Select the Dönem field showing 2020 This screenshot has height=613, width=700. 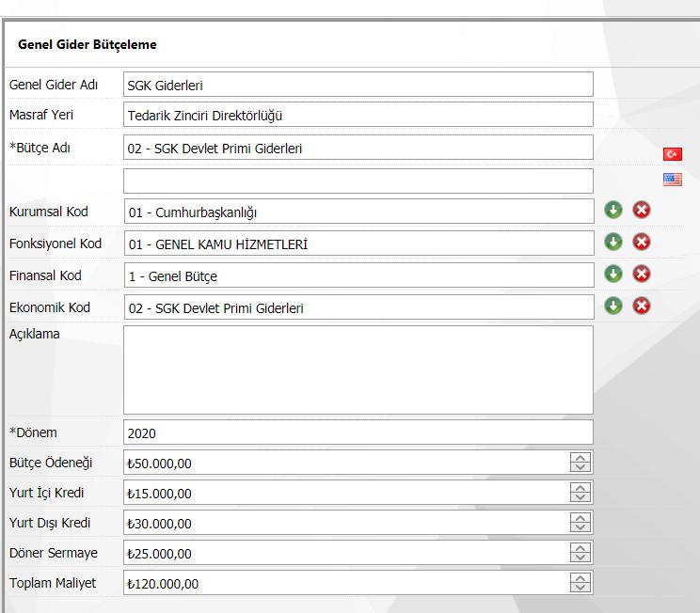click(x=358, y=432)
